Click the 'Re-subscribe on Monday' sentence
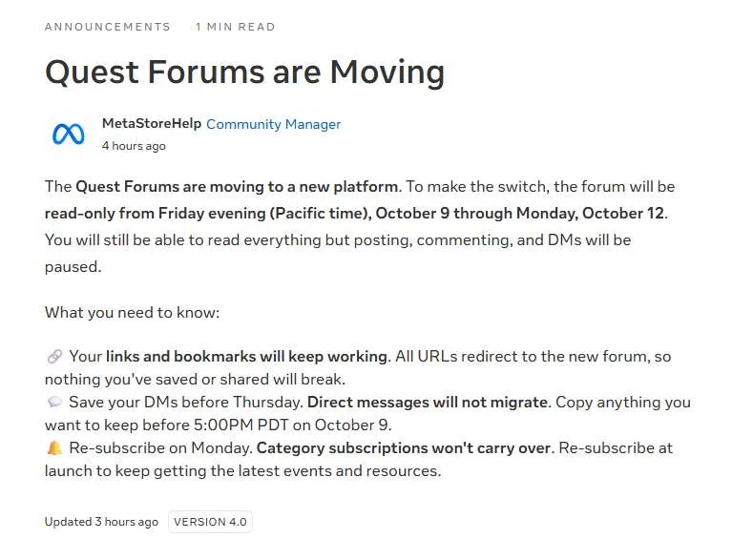Image resolution: width=732 pixels, height=560 pixels. coord(160,448)
